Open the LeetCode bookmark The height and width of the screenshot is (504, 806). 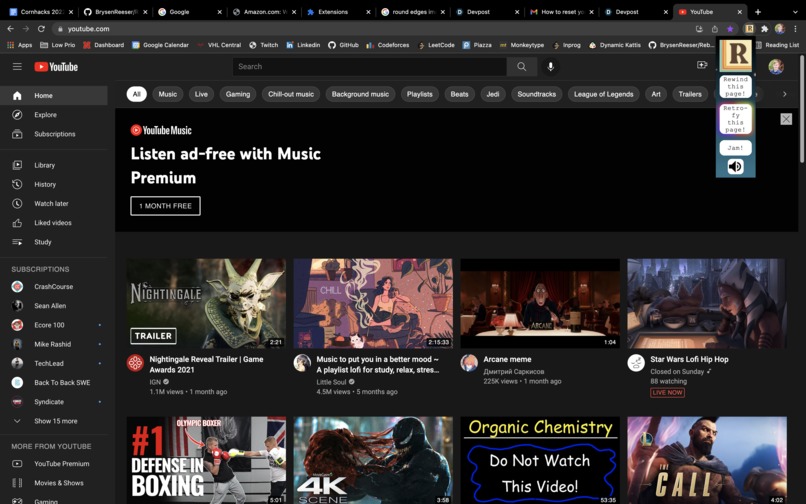click(436, 45)
